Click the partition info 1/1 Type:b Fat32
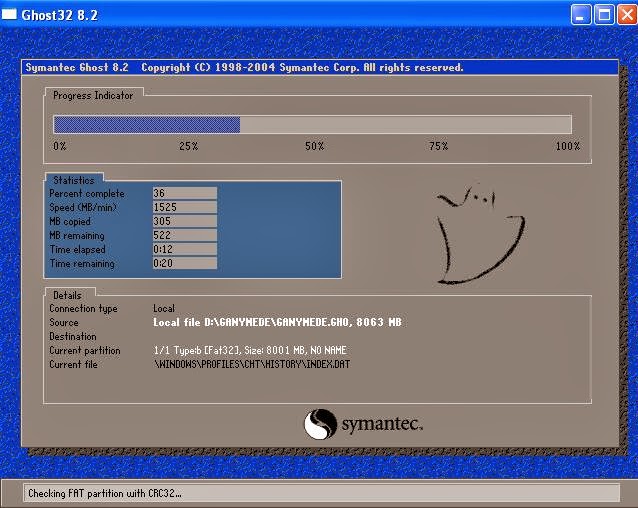Screen dimensions: 638x508 tap(250, 350)
